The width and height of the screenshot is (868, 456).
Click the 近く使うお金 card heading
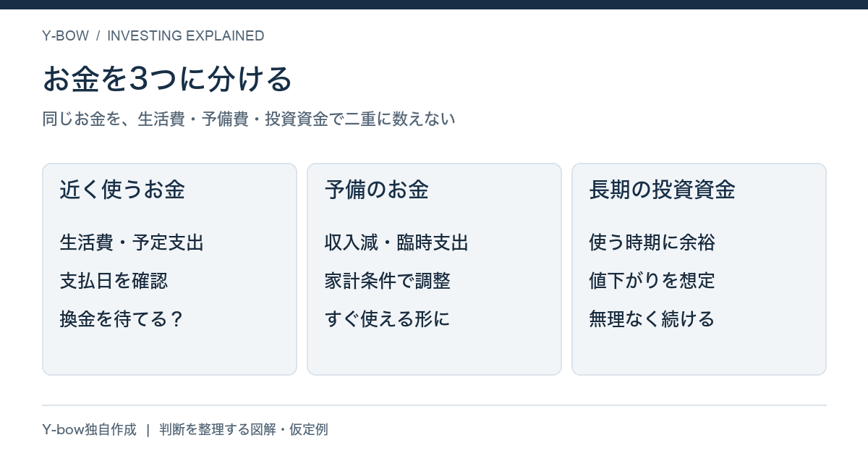point(122,190)
